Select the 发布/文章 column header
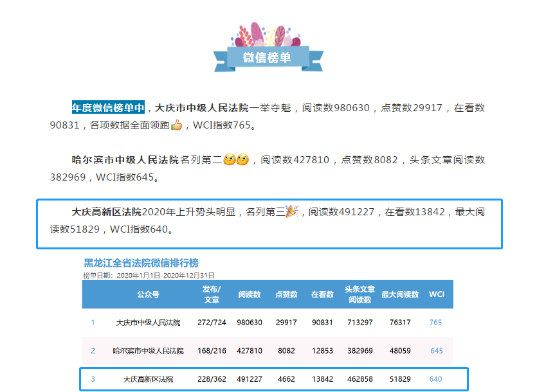555x392 pixels. tap(212, 294)
